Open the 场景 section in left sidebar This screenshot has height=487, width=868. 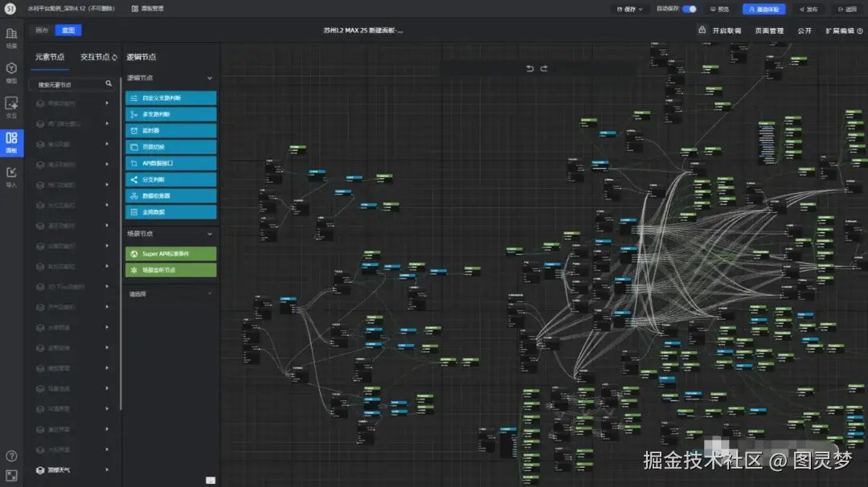coord(11,39)
